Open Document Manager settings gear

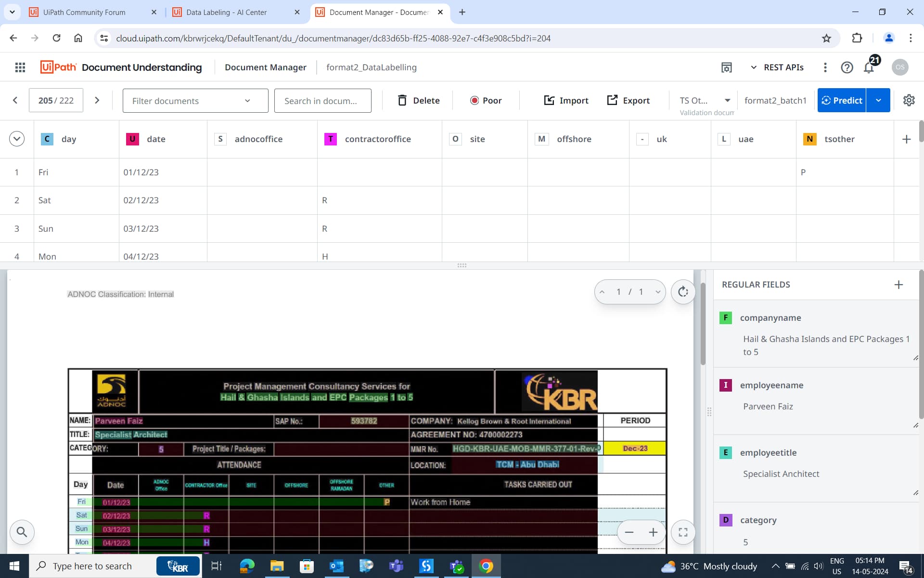point(909,100)
